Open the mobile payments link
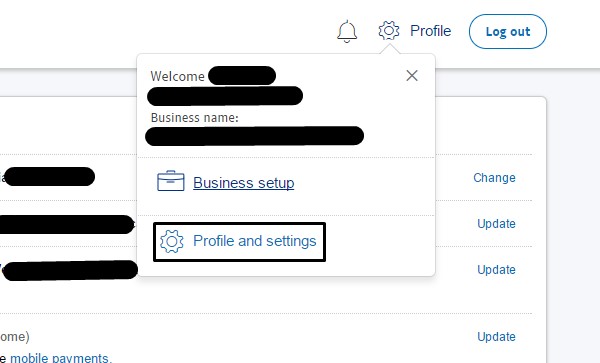The height and width of the screenshot is (363, 600). click(60, 358)
